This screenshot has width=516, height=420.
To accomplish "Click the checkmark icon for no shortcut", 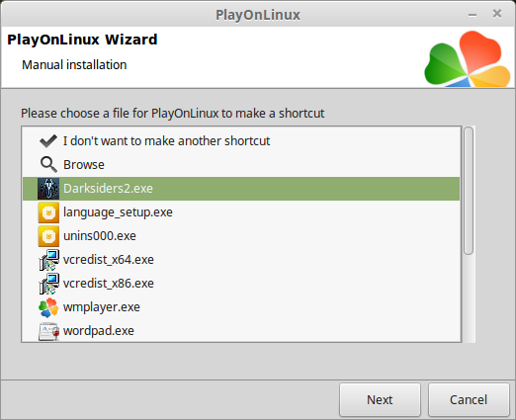I will click(48, 140).
